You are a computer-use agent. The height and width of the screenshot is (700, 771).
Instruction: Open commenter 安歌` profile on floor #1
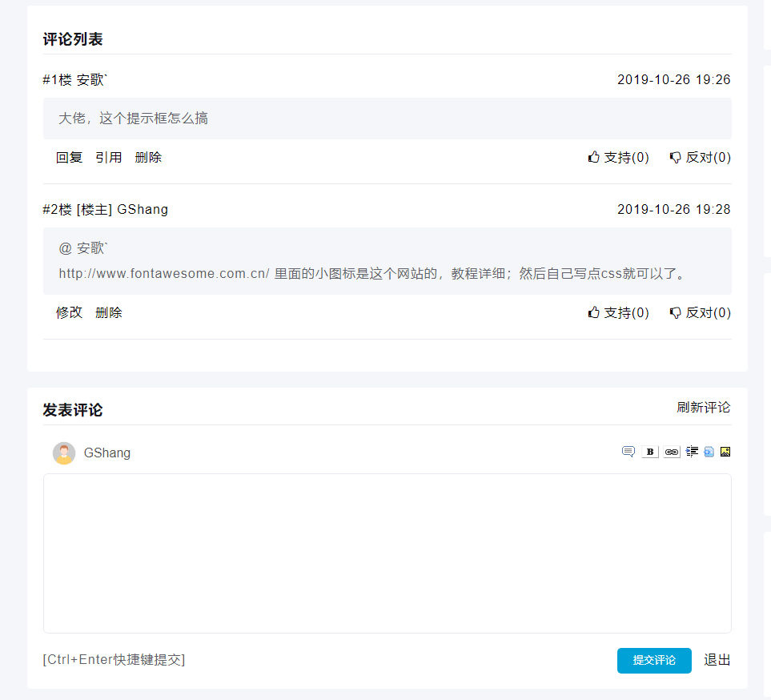(x=91, y=79)
